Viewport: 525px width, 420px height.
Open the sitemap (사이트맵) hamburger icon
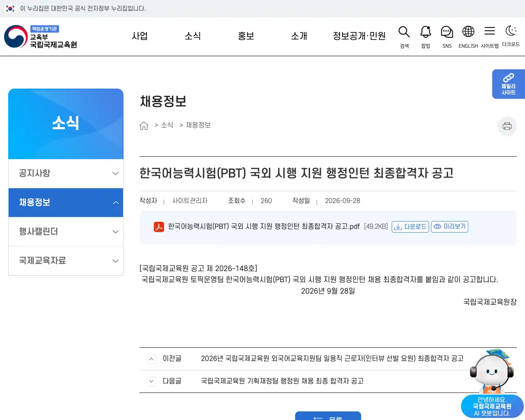(x=490, y=37)
